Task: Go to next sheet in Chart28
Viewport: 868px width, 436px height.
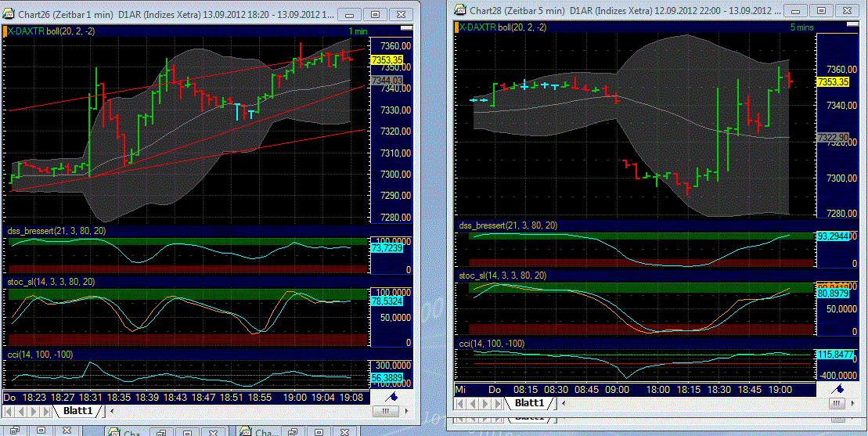Action: [485, 403]
